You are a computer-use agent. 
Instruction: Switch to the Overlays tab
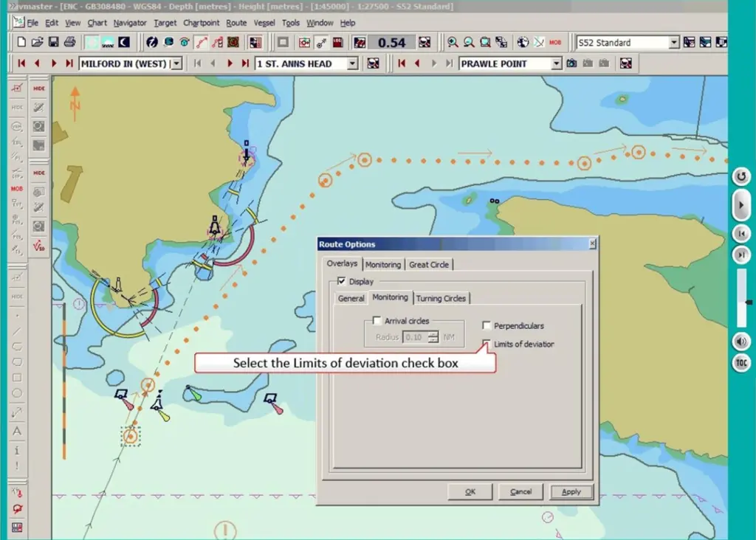pos(342,263)
